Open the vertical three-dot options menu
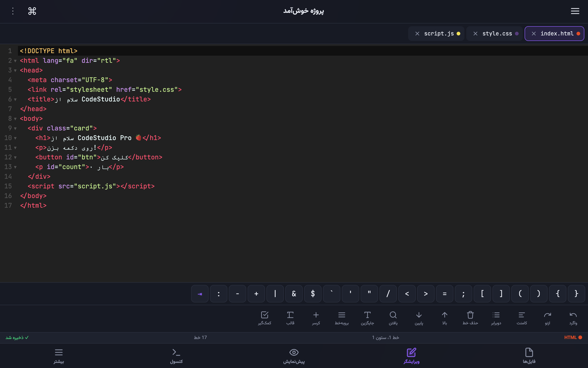 [x=13, y=11]
